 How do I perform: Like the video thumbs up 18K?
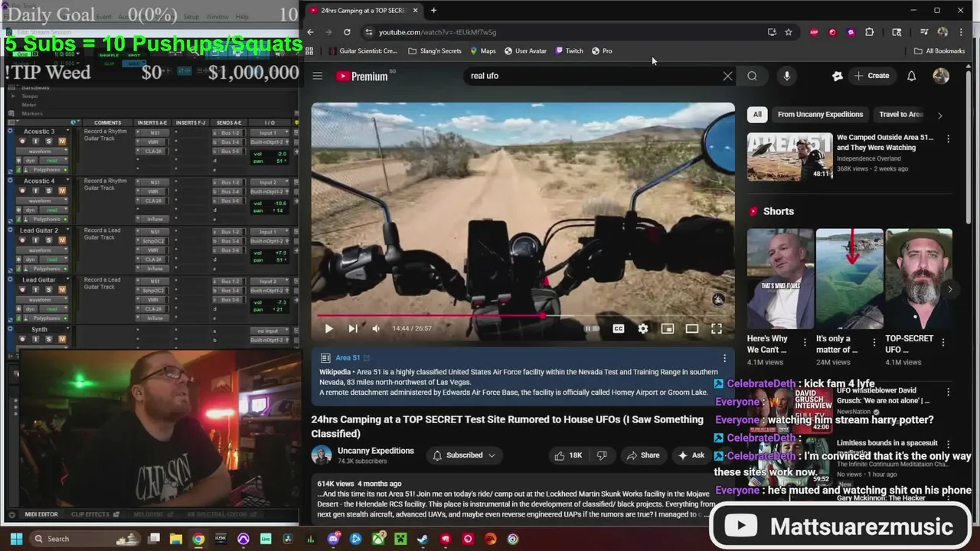568,455
